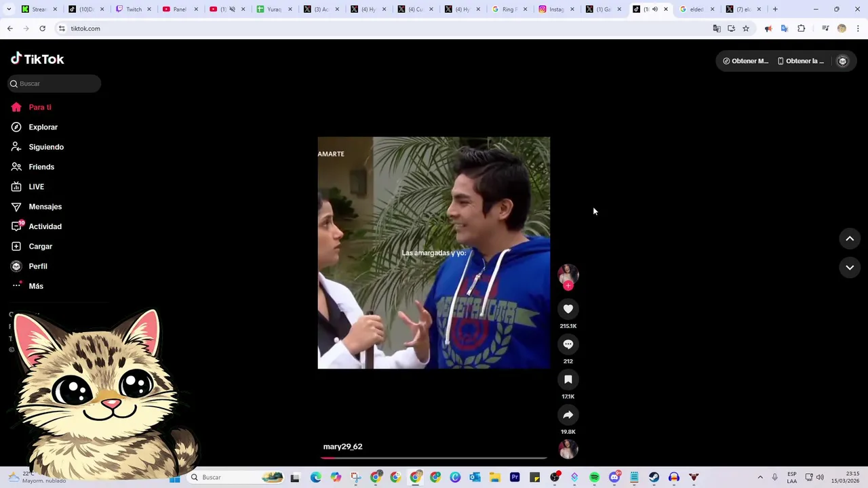Switch to the Ring Google tab

509,9
